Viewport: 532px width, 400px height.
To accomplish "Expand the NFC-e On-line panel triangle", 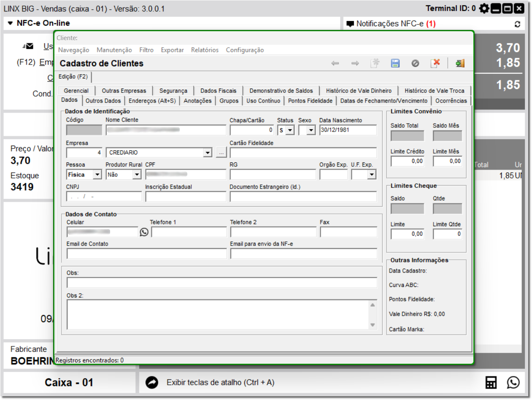I will pyautogui.click(x=11, y=23).
